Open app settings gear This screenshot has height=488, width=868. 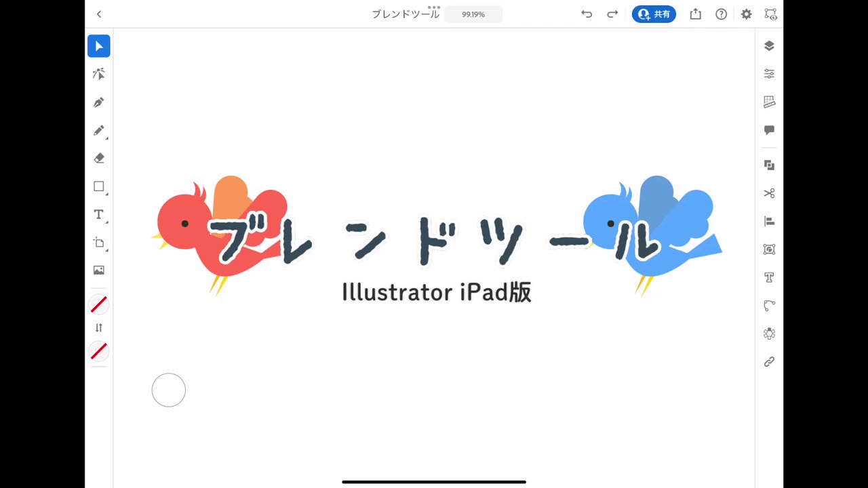746,14
